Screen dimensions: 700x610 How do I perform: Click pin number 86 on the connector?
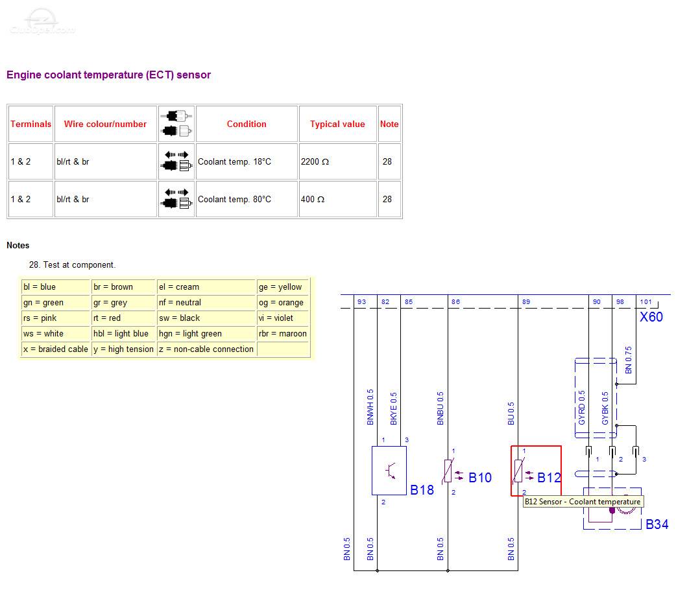455,301
